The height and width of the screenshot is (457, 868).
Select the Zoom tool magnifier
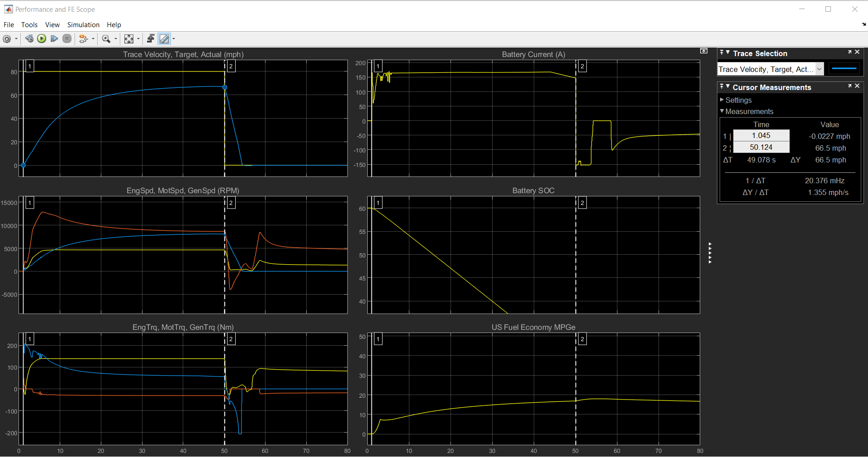(x=106, y=39)
